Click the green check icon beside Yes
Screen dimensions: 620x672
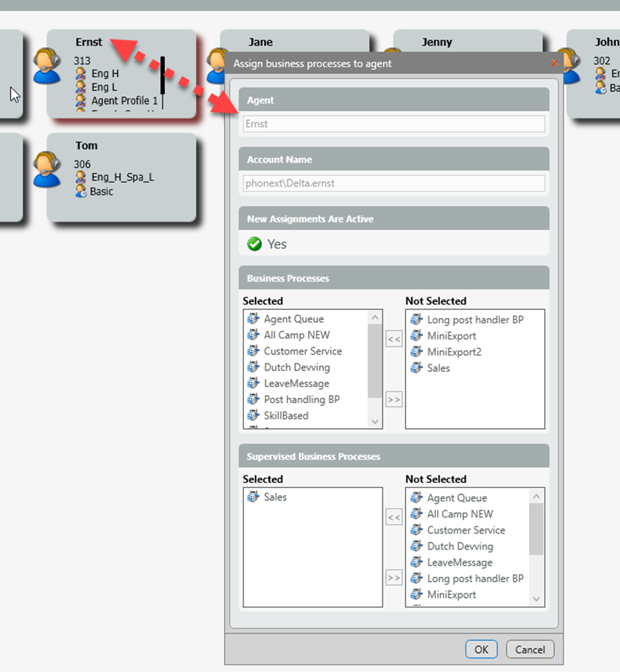coord(254,244)
